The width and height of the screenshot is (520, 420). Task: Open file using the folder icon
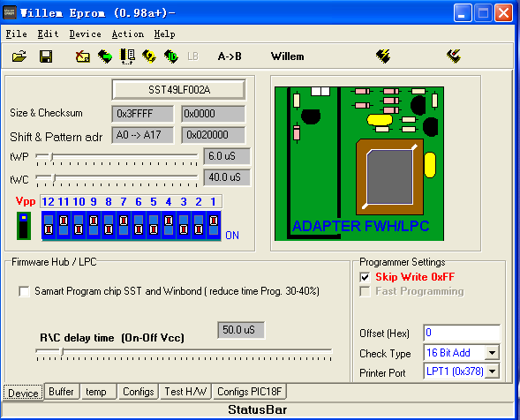(x=19, y=56)
